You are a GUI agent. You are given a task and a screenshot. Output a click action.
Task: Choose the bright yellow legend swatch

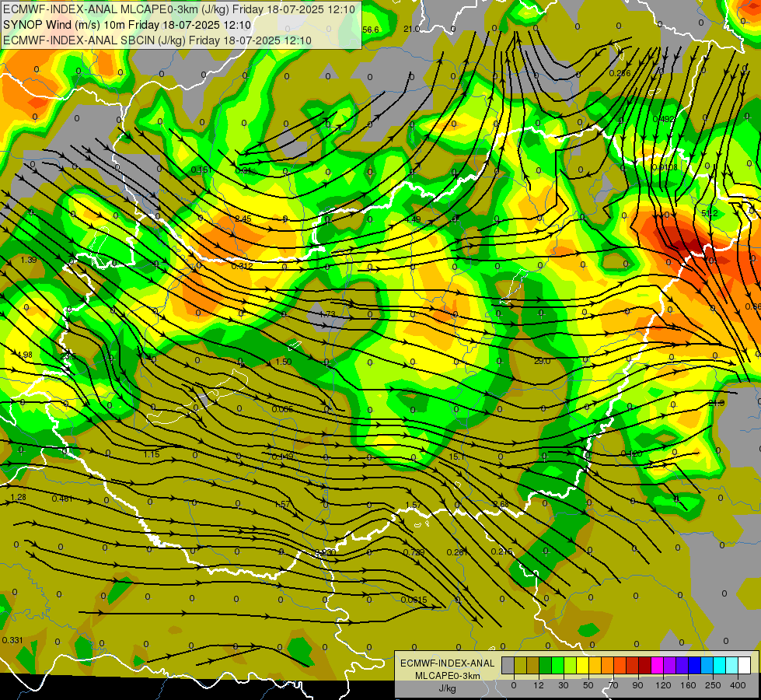point(583,665)
